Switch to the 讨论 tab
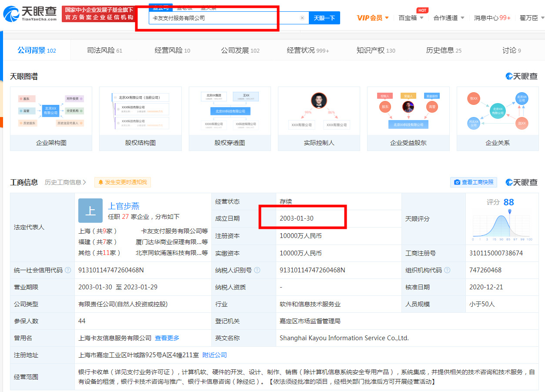This screenshot has height=392, width=545. 512,50
